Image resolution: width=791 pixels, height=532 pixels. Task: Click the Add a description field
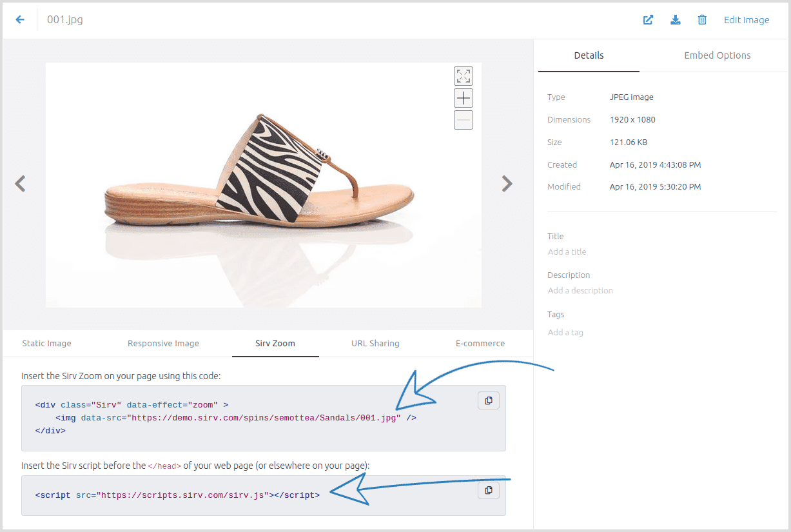click(x=580, y=291)
